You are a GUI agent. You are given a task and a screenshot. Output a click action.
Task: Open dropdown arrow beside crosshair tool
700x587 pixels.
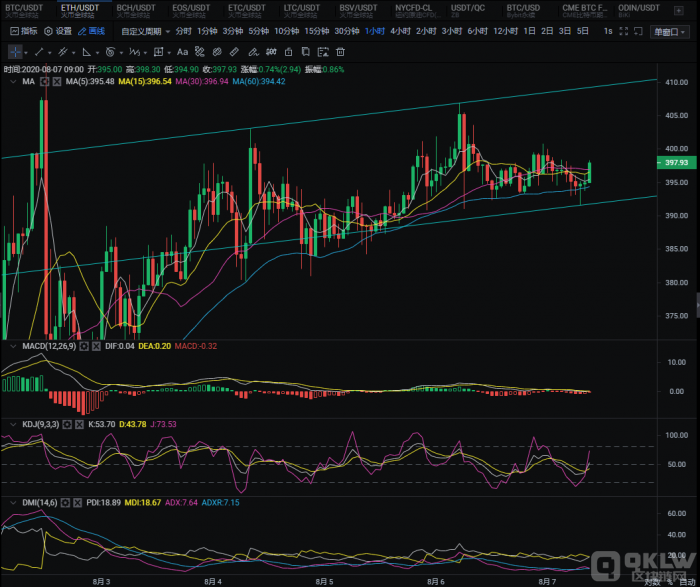(x=26, y=53)
